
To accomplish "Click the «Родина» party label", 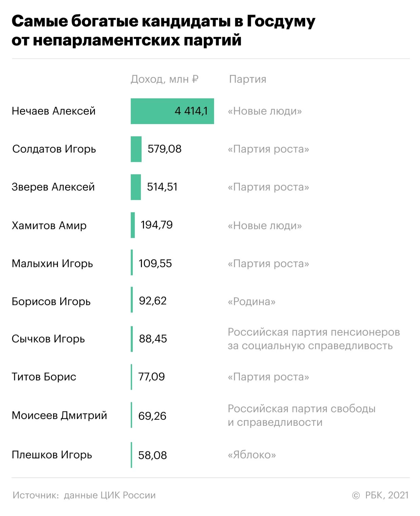I will coord(252,301).
